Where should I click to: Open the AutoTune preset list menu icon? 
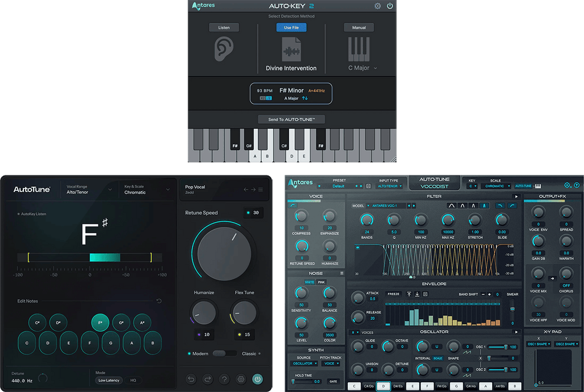coord(261,190)
